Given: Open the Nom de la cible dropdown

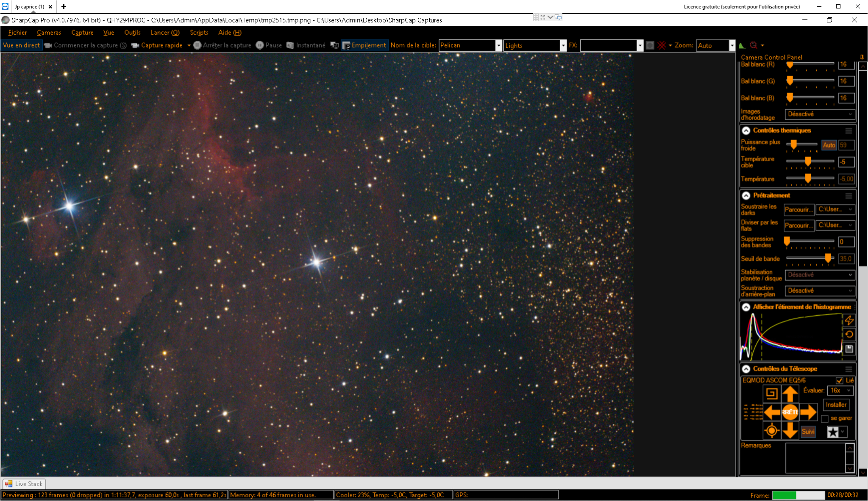Looking at the screenshot, I should tap(498, 45).
